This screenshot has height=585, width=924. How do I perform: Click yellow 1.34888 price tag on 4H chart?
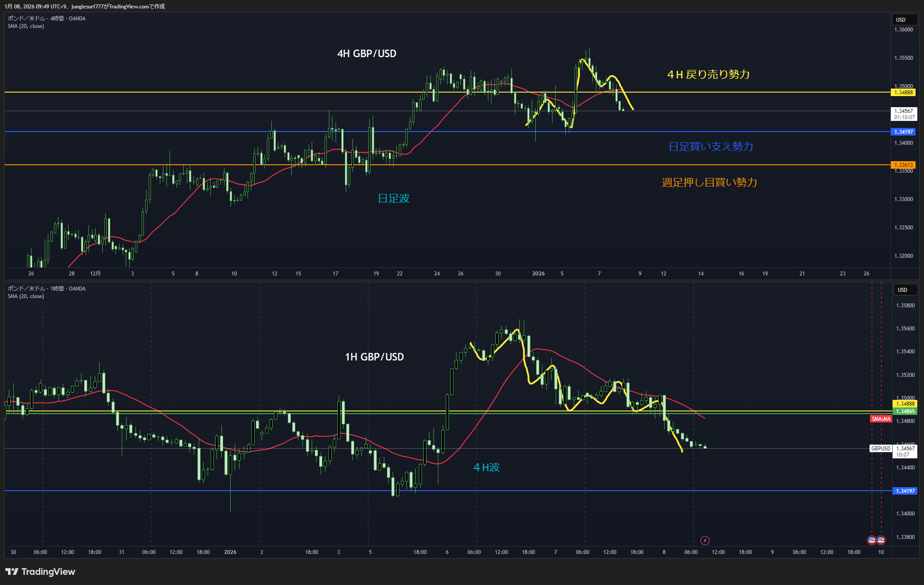coord(904,93)
